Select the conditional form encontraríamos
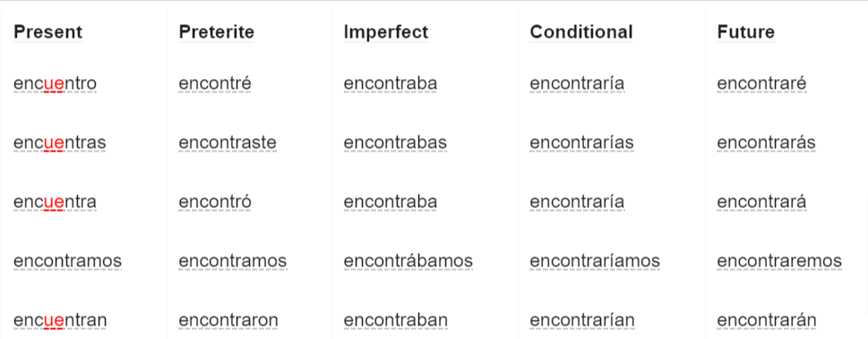The height and width of the screenshot is (339, 868). pos(595,261)
